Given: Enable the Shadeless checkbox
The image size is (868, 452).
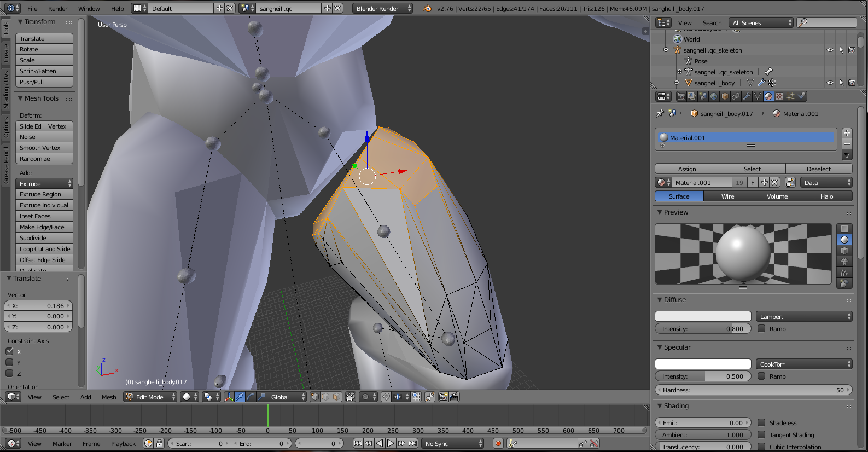Looking at the screenshot, I should [x=761, y=422].
